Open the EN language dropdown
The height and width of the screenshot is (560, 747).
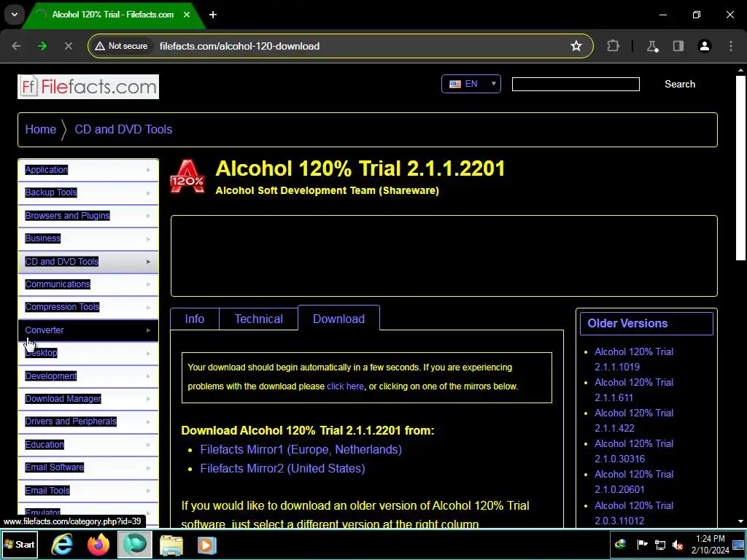(x=471, y=84)
